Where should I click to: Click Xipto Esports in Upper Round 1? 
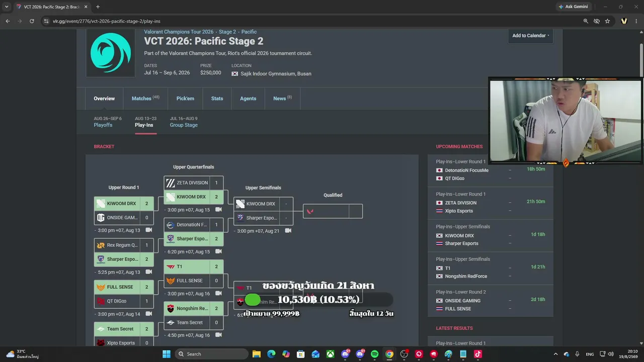click(124, 343)
